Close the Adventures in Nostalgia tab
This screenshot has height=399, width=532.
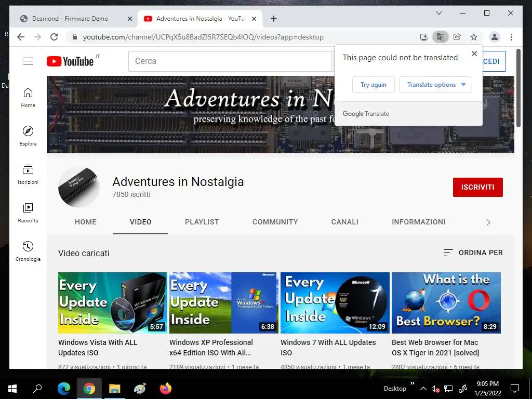(x=254, y=19)
